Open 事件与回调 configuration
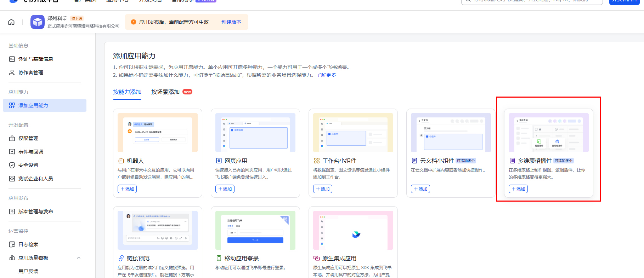644x278 pixels. (30, 152)
